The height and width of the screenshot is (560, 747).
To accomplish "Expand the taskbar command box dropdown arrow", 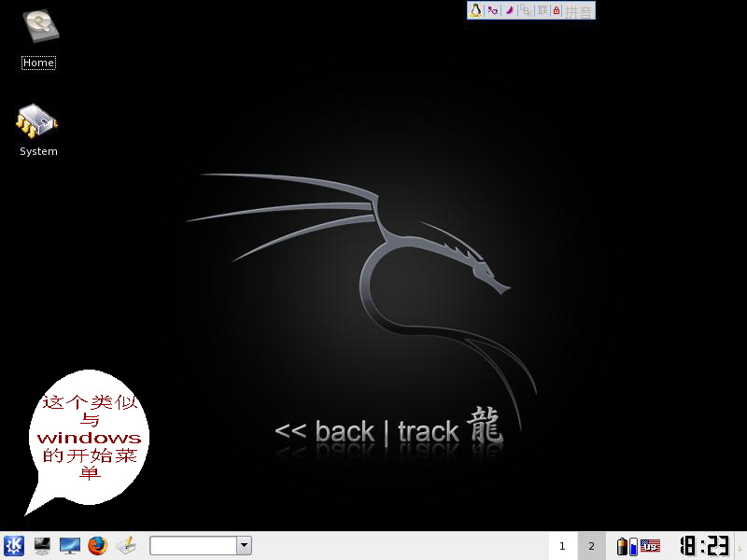I will 244,545.
